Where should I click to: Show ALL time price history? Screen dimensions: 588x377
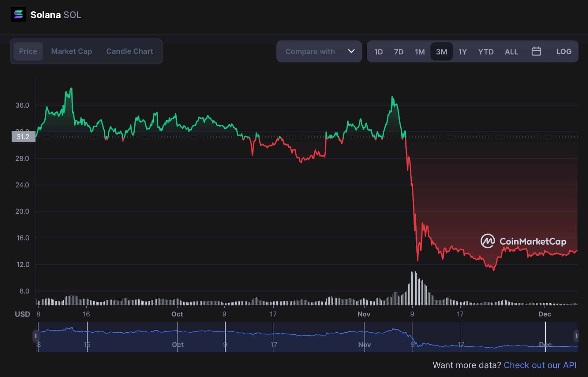(x=511, y=52)
